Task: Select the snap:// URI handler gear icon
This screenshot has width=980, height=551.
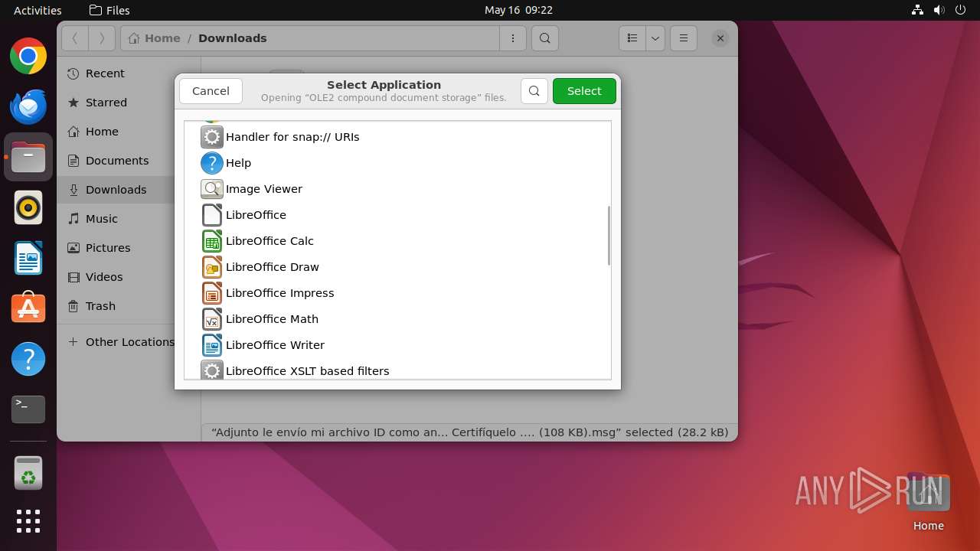Action: click(212, 137)
